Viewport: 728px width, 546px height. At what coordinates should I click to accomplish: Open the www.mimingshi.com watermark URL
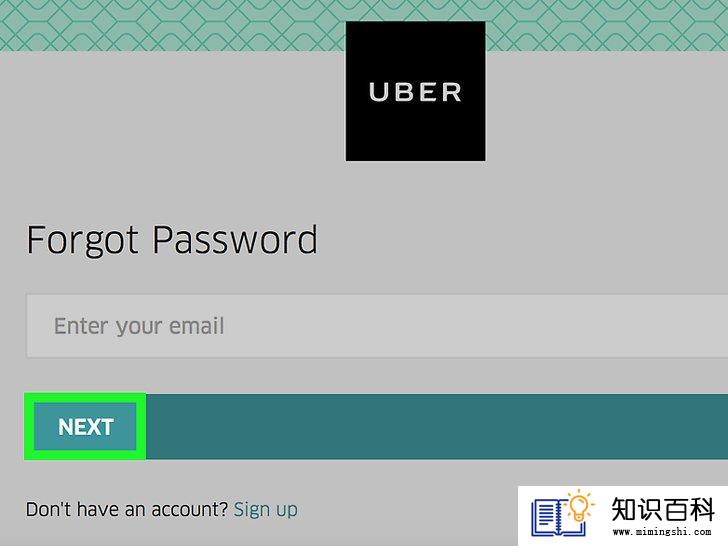[662, 532]
